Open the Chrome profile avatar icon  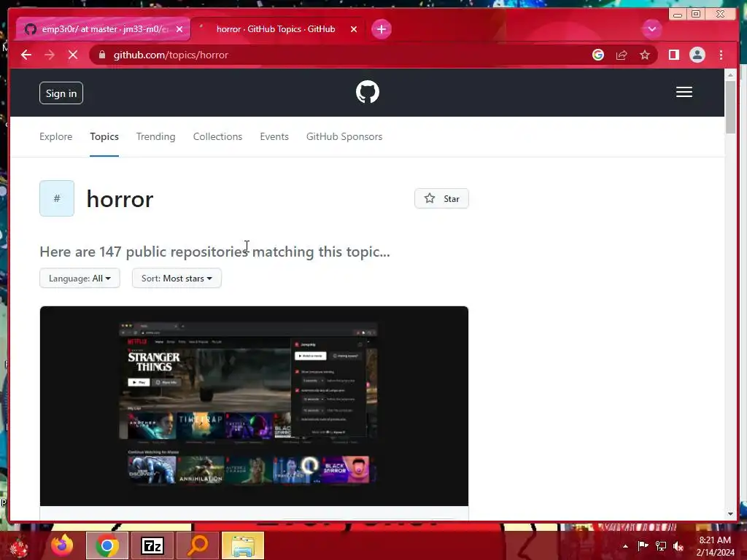697,55
